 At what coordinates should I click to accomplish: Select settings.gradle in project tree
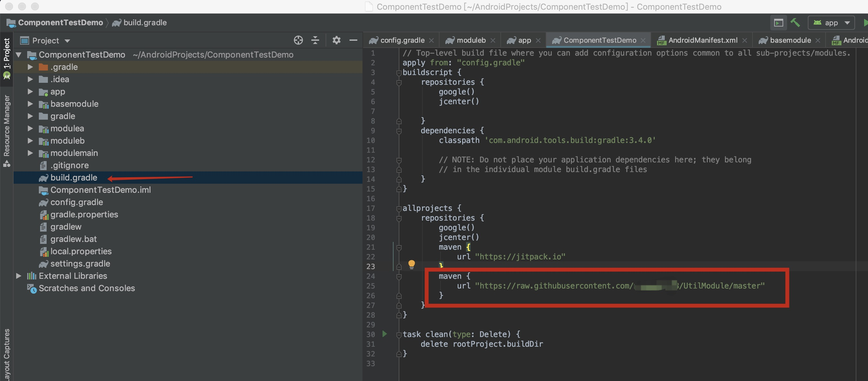tap(80, 264)
